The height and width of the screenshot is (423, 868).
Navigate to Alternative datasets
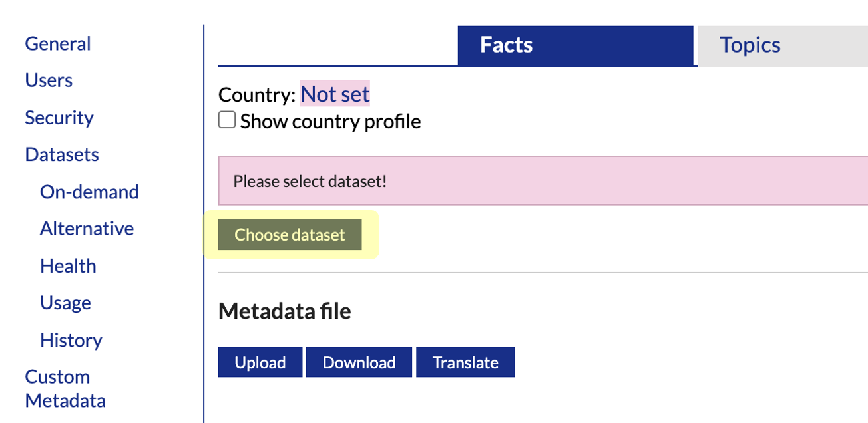click(87, 229)
